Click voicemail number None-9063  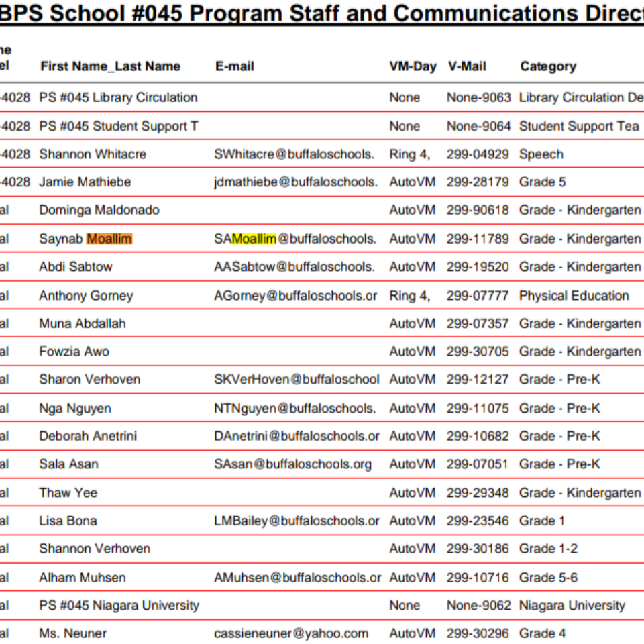tap(479, 97)
